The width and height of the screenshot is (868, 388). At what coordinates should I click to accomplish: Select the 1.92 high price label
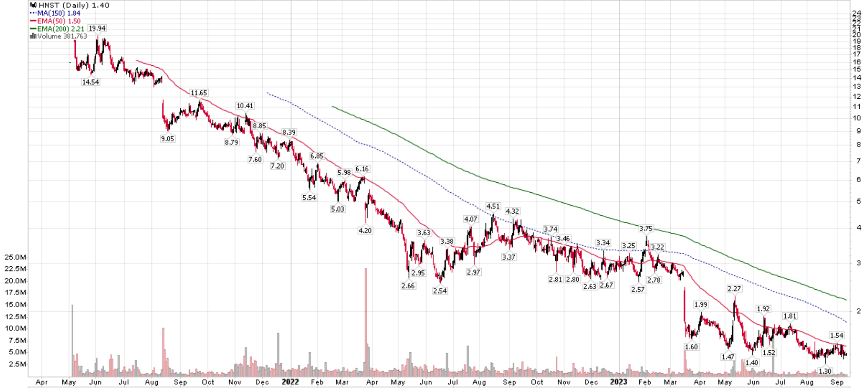click(x=763, y=309)
